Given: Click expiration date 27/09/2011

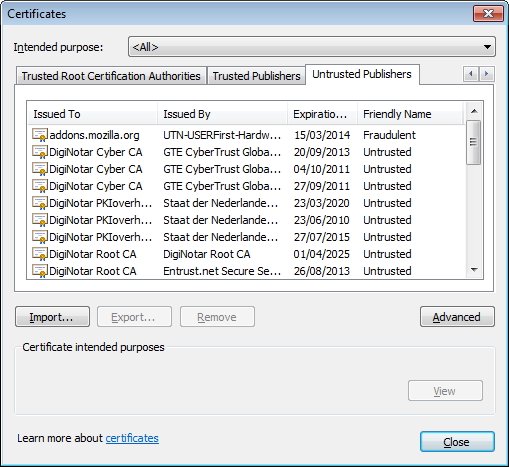Looking at the screenshot, I should point(322,186).
